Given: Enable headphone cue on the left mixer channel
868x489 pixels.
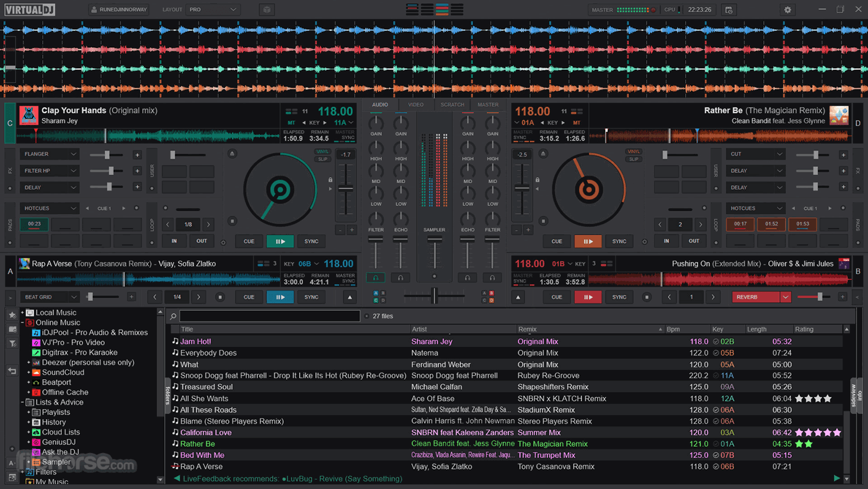Looking at the screenshot, I should pyautogui.click(x=375, y=277).
